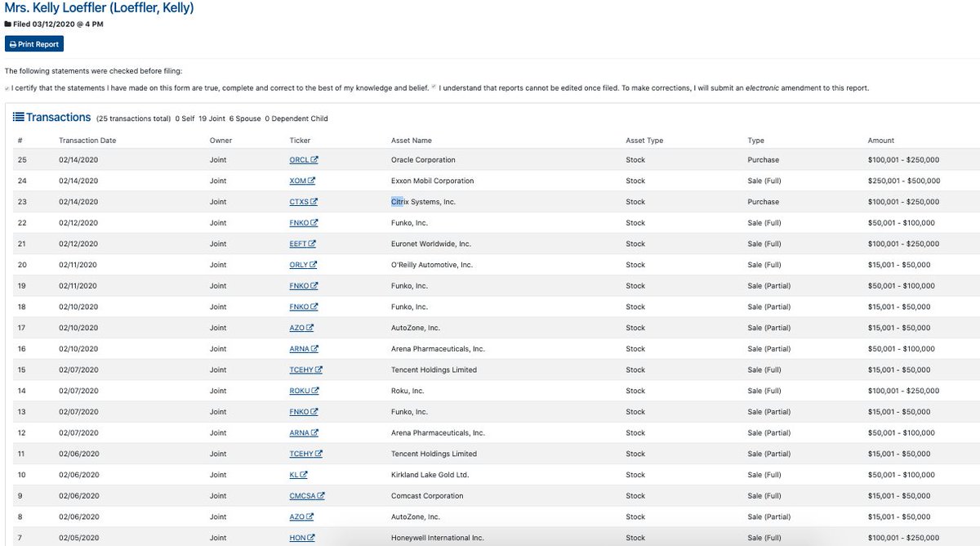Click the Type column header
This screenshot has height=546, width=980.
(755, 141)
